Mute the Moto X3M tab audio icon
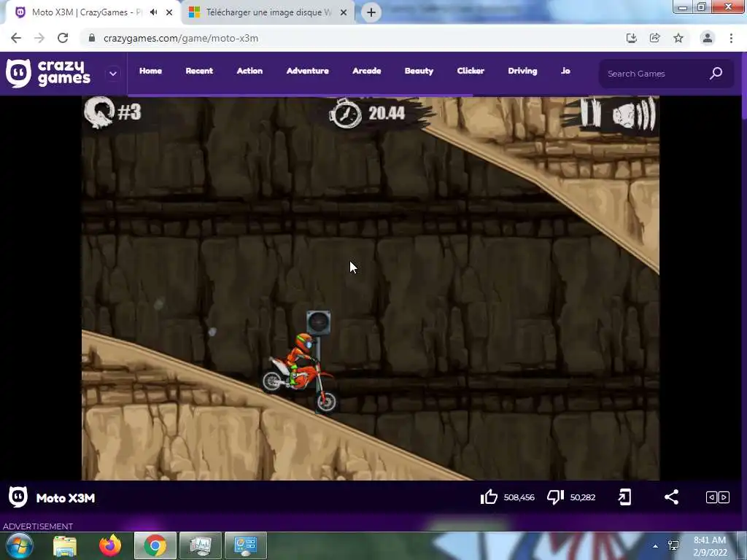The image size is (747, 560). 153,12
